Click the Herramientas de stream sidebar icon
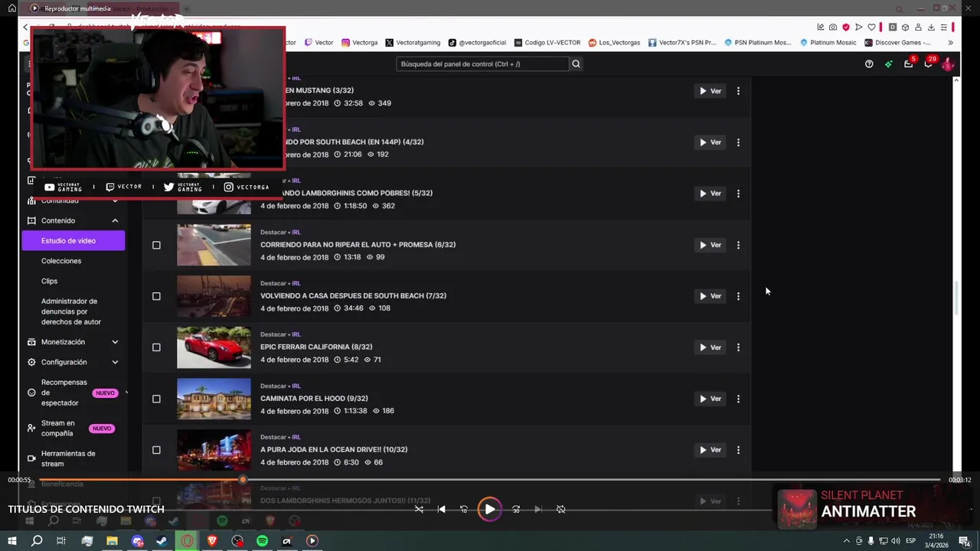The image size is (980, 551). 31,458
